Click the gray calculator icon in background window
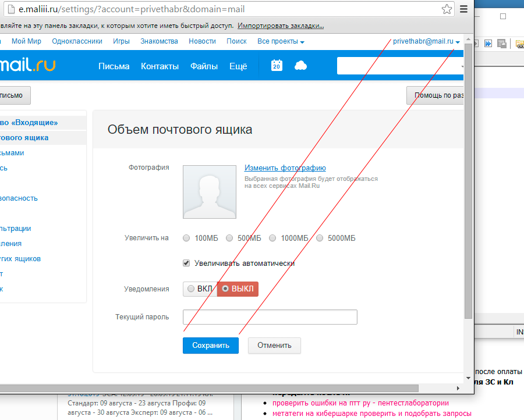Viewport: 524px width, 420px height. [x=502, y=44]
